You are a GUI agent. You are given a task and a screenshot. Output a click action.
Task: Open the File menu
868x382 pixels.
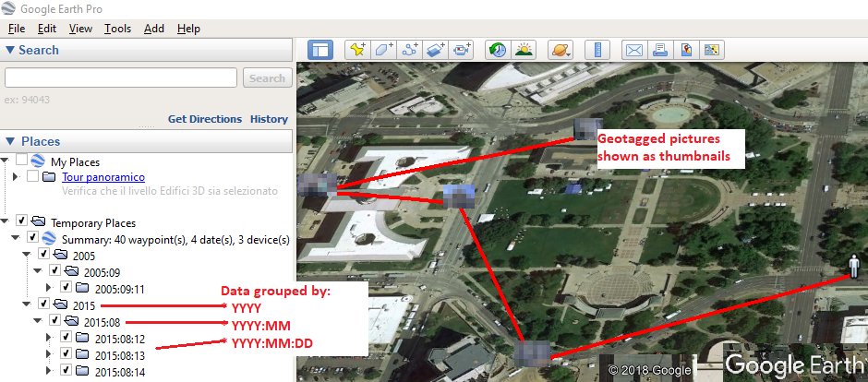click(17, 29)
